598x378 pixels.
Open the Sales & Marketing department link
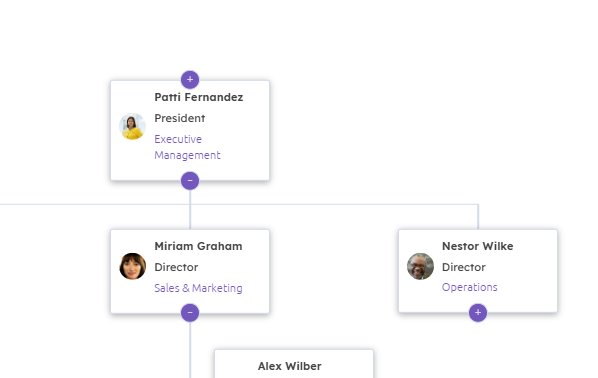198,288
